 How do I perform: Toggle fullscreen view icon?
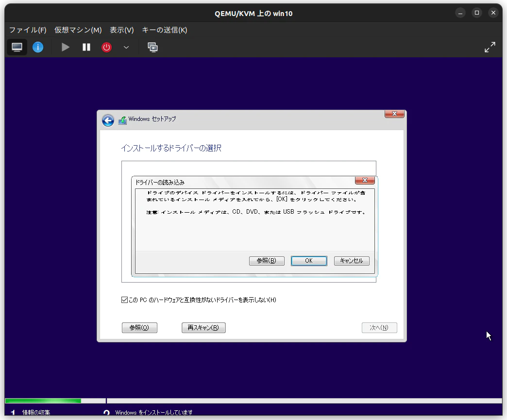point(490,47)
